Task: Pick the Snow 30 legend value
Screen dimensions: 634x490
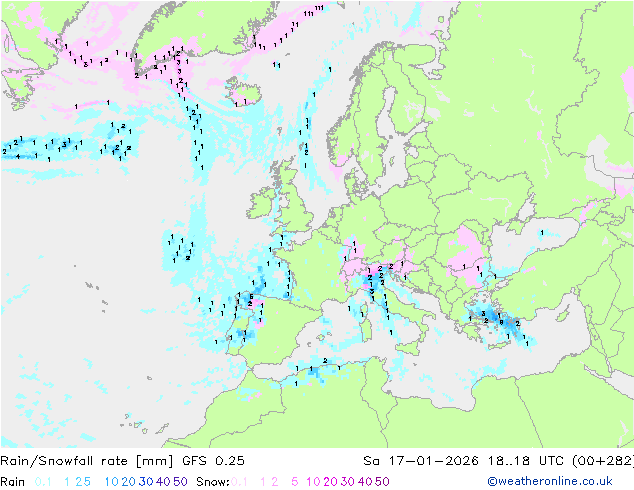Action: click(x=348, y=482)
